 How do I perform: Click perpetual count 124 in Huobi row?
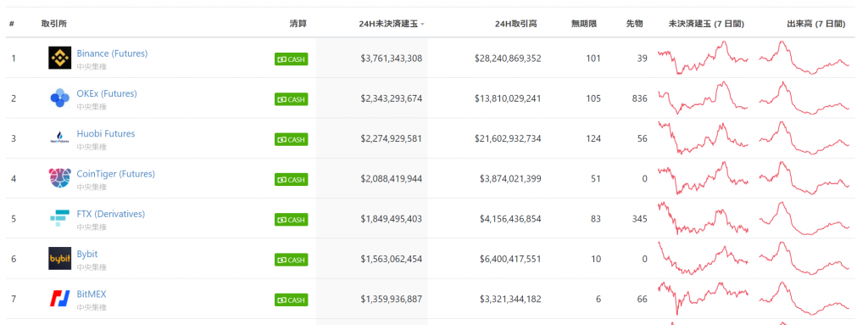[x=593, y=138]
